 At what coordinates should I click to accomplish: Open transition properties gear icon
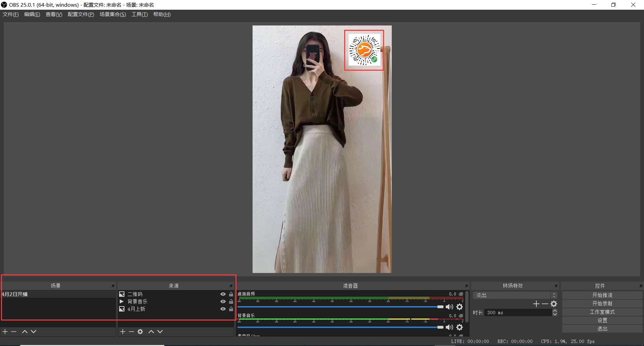(554, 304)
